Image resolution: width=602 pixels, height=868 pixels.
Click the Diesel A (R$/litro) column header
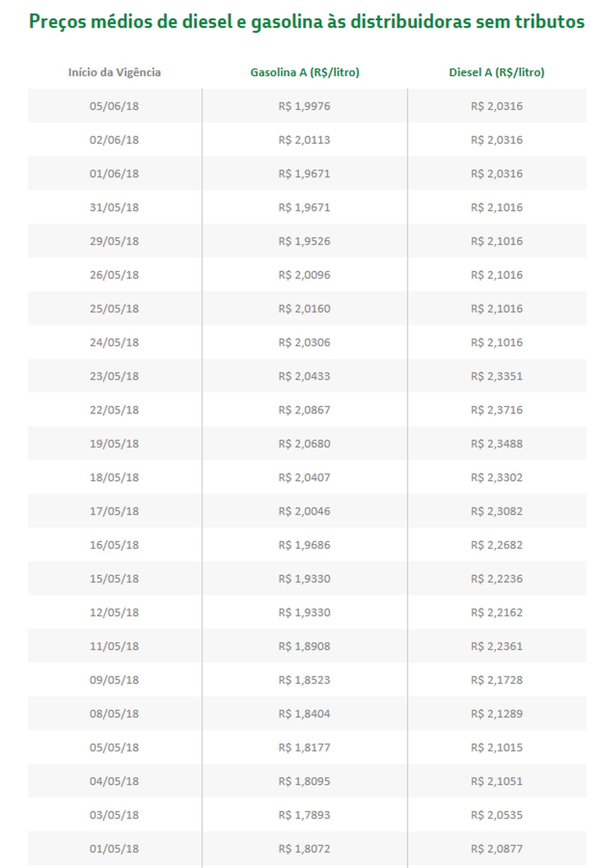tap(497, 72)
